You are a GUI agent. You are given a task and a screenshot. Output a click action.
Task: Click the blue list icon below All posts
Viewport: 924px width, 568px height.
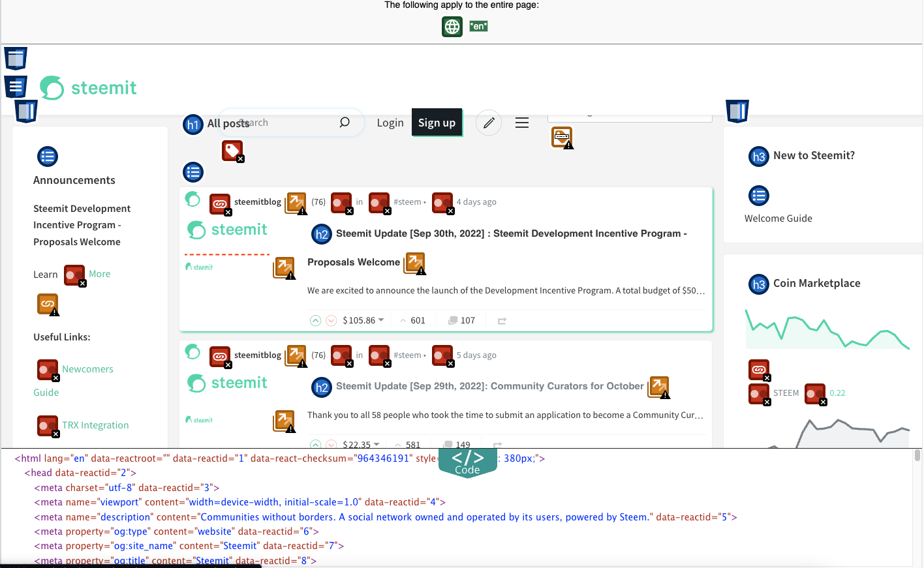click(193, 172)
